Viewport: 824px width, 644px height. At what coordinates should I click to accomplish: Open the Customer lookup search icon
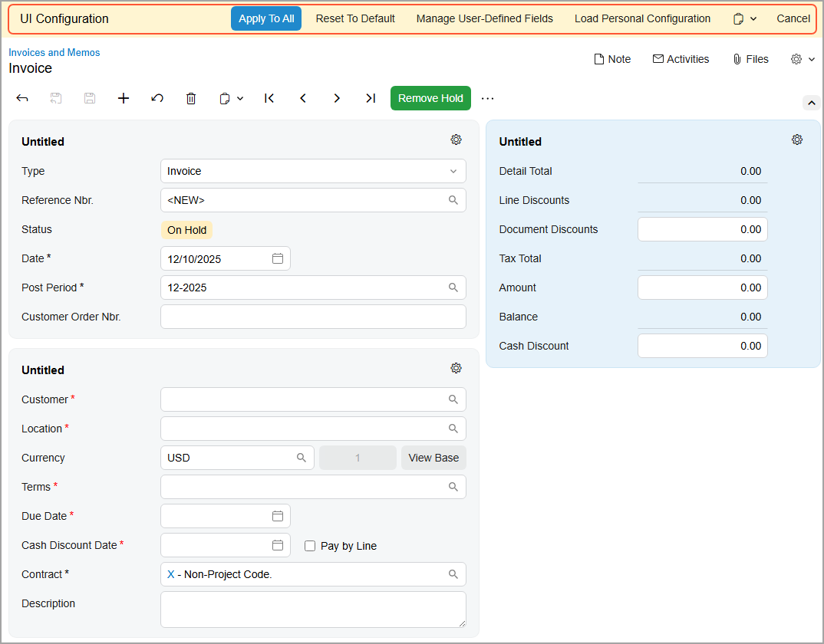[453, 399]
